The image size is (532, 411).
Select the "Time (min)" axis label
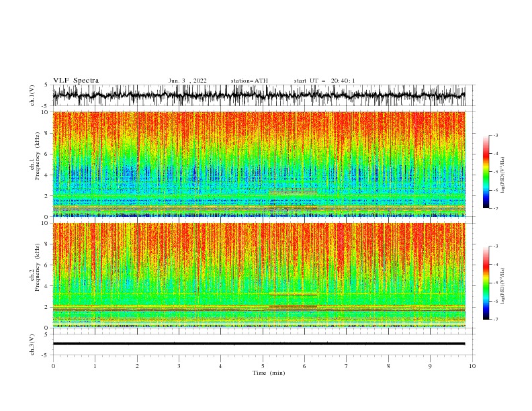click(x=269, y=373)
